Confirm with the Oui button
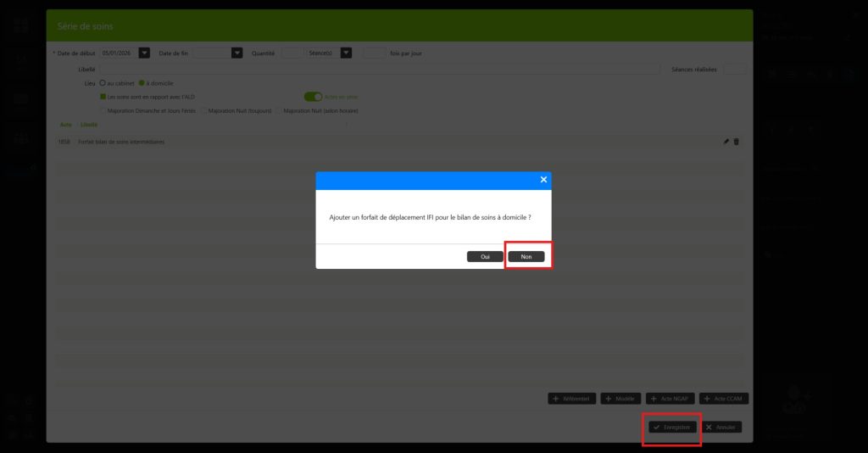The width and height of the screenshot is (868, 453). point(485,256)
